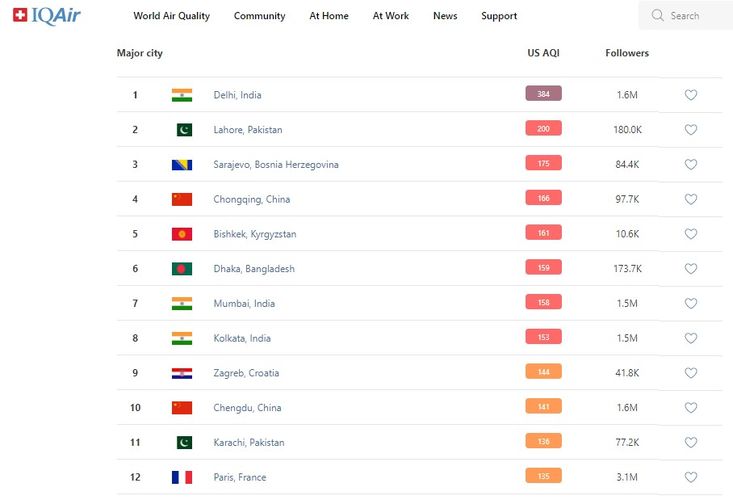Click India flag beside Delhi
This screenshot has height=500, width=733.
pos(182,95)
